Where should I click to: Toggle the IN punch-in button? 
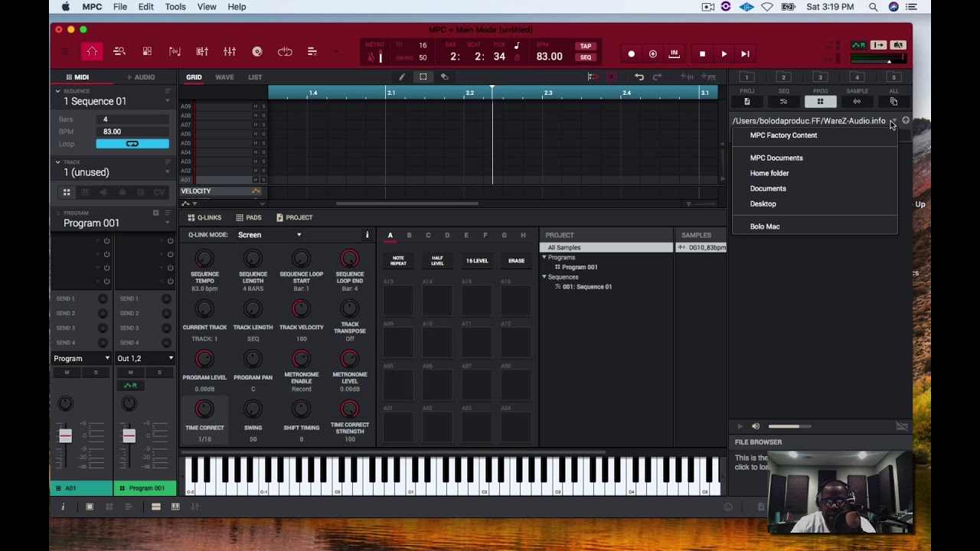pos(674,54)
